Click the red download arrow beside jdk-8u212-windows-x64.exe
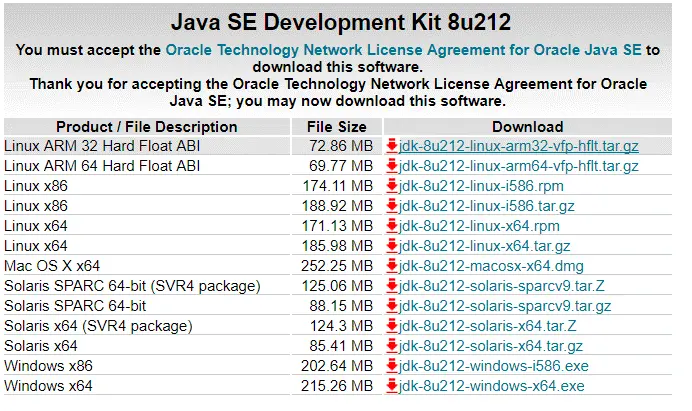The height and width of the screenshot is (411, 692). 391,386
